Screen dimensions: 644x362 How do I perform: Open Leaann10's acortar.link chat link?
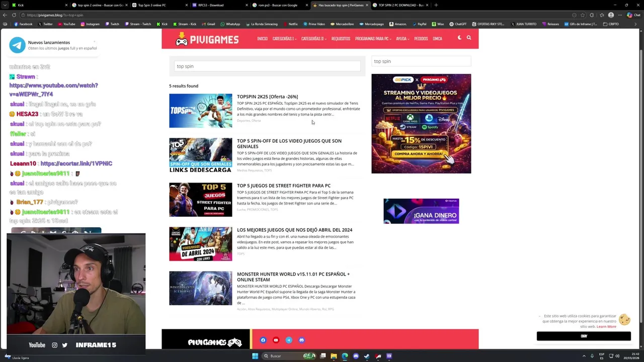click(76, 163)
